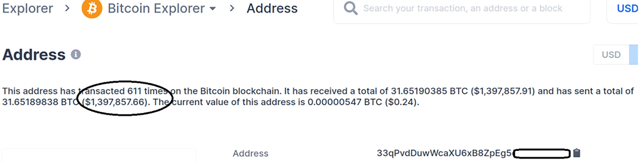644x166 pixels.
Task: Click the chevron after the Explorer breadcrumb
Action: point(67,8)
